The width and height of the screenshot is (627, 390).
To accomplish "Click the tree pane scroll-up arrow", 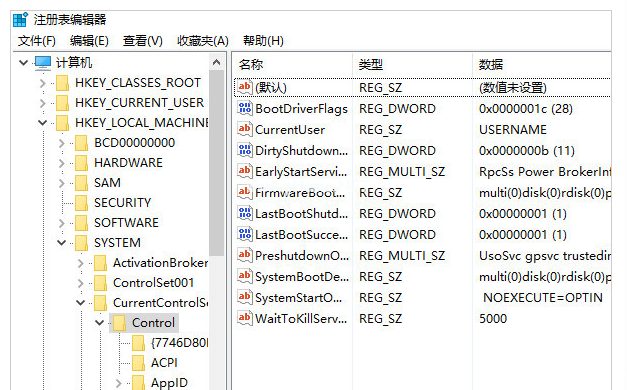I will 216,62.
